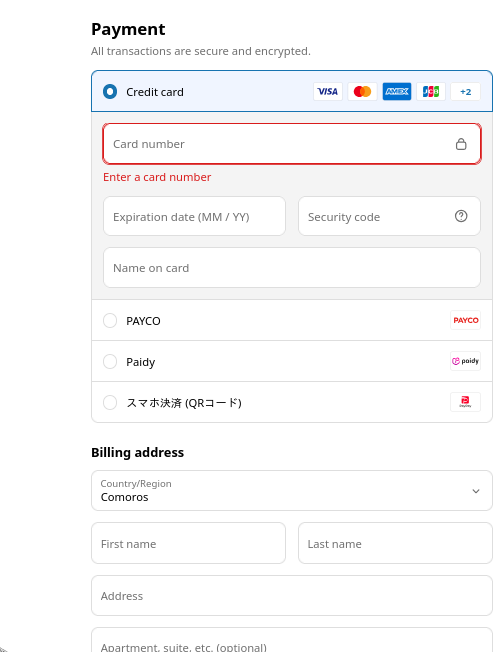
Task: Choose the Paidy radio button
Action: (110, 361)
